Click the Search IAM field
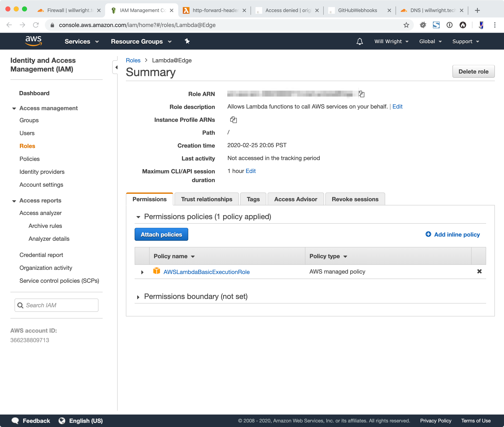 57,305
